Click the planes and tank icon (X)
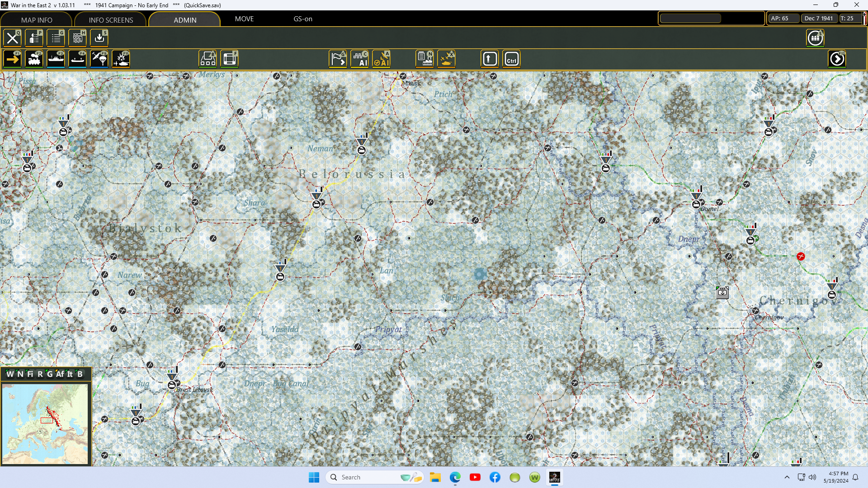The width and height of the screenshot is (868, 488). pyautogui.click(x=447, y=59)
